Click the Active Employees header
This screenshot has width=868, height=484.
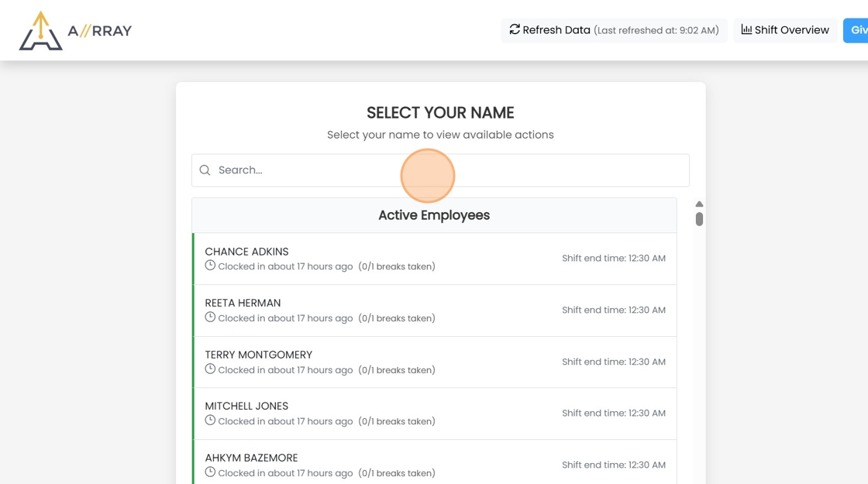434,215
